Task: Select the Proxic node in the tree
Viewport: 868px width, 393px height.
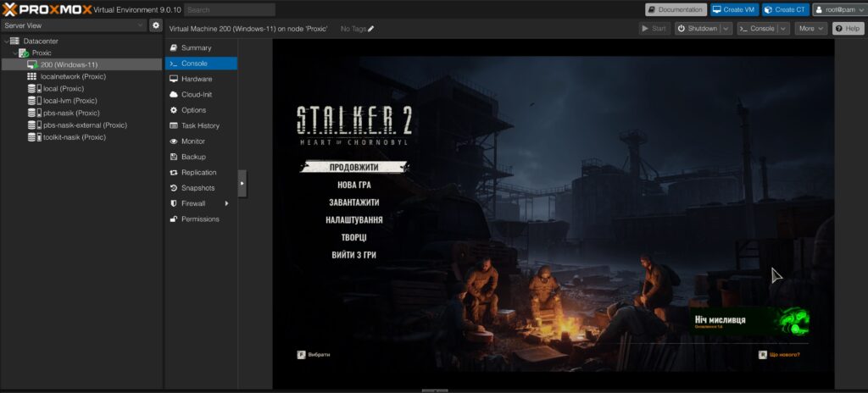Action: (x=42, y=53)
